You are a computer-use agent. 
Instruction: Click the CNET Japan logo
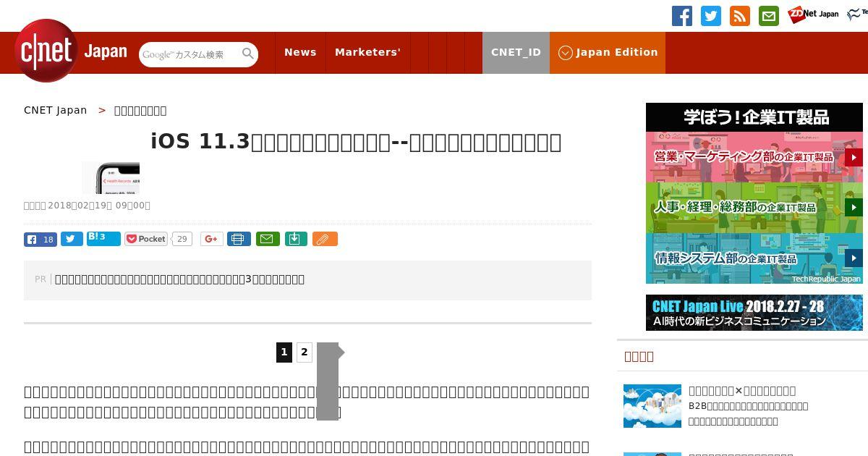coord(71,51)
